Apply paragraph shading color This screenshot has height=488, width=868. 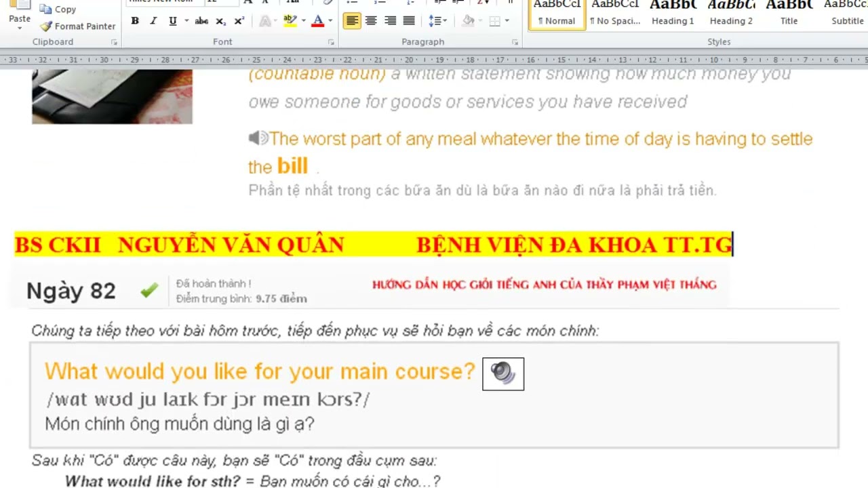coord(468,21)
